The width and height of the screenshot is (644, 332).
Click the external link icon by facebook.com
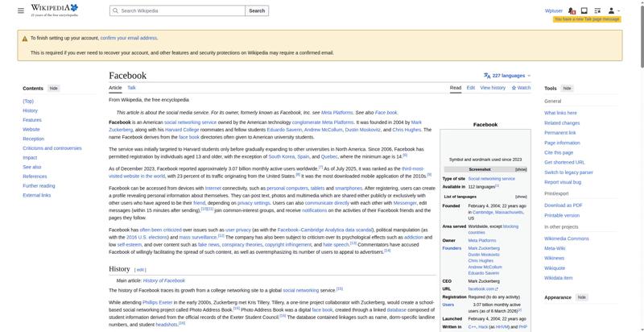497,289
